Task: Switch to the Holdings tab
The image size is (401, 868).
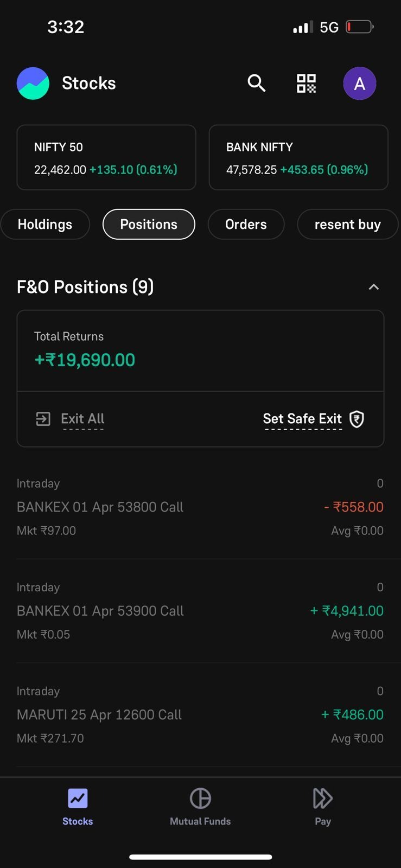Action: 45,225
